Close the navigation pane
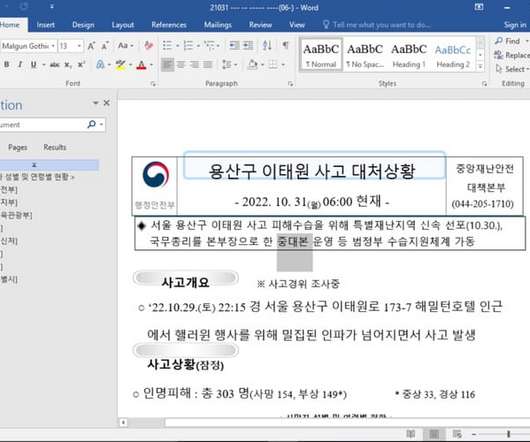This screenshot has height=442, width=530. coord(106,102)
